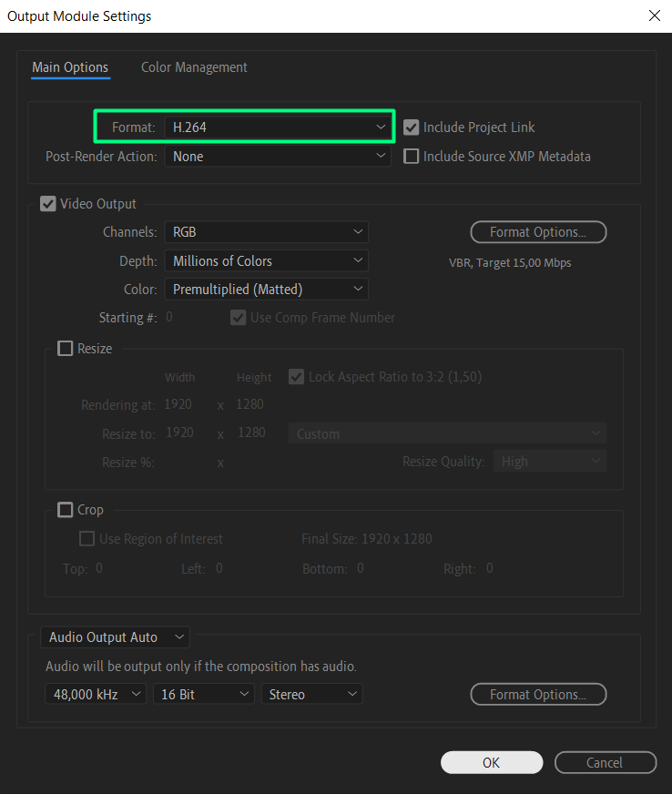Expand the Depth dropdown Millions of Colors
This screenshot has width=672, height=794.
click(266, 261)
